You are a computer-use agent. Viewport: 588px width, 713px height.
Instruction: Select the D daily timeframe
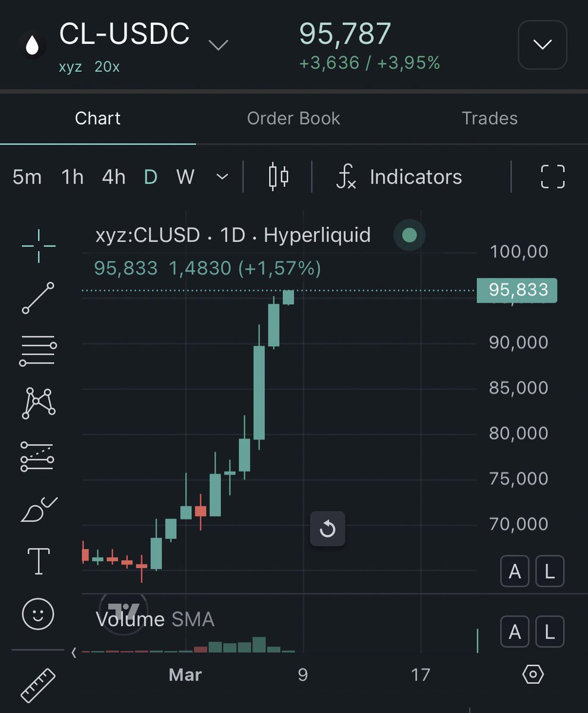click(151, 176)
